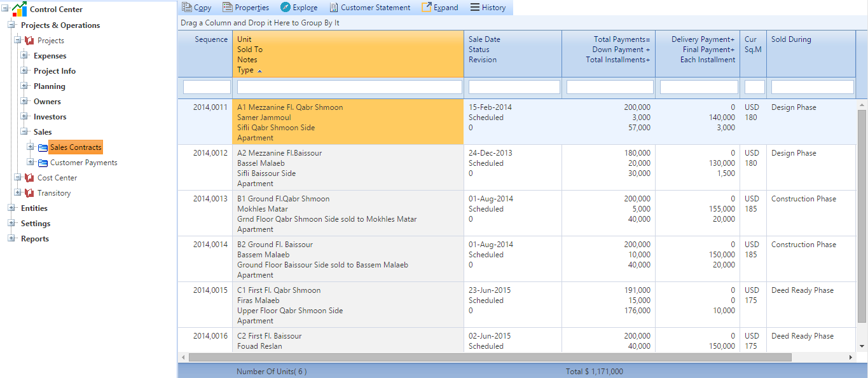Expand the Reports tree node
Viewport: 868px width, 378px height.
[x=11, y=239]
